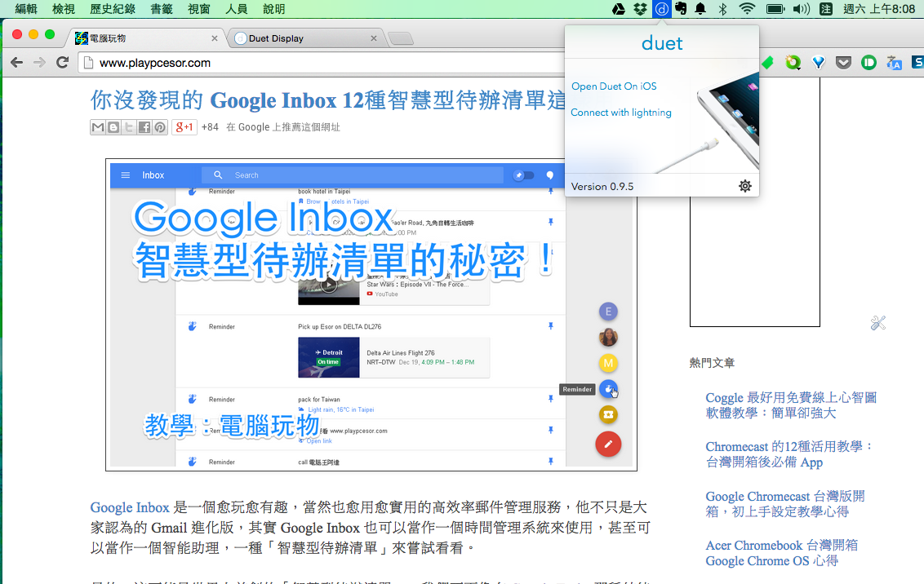This screenshot has height=584, width=924.
Task: Open a new Chrome tab
Action: pos(401,39)
